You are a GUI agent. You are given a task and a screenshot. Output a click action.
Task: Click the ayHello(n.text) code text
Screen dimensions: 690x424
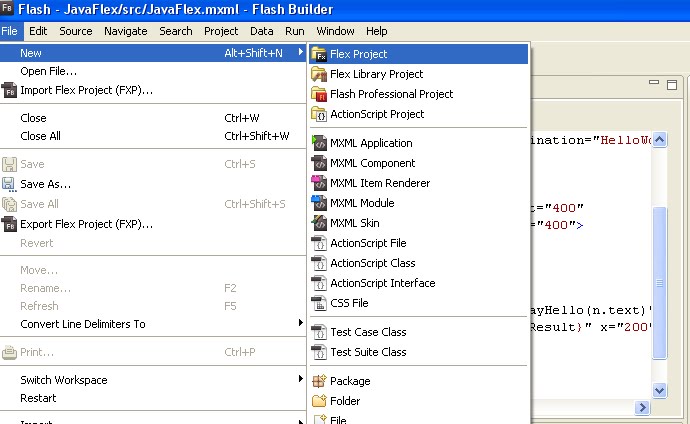tap(588, 311)
